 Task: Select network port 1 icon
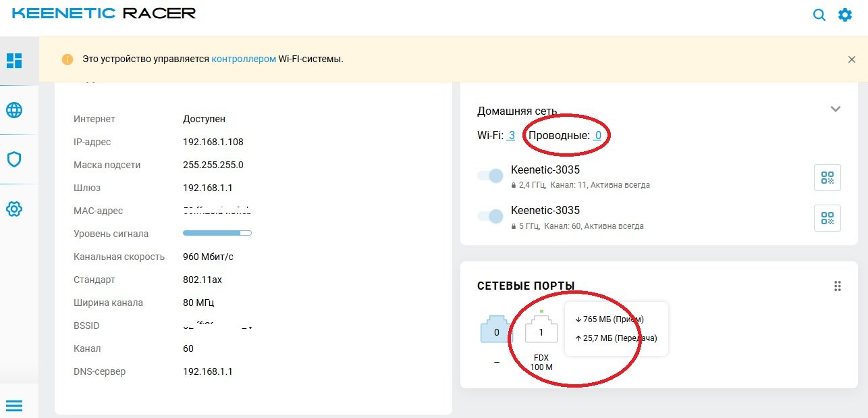[x=541, y=330]
